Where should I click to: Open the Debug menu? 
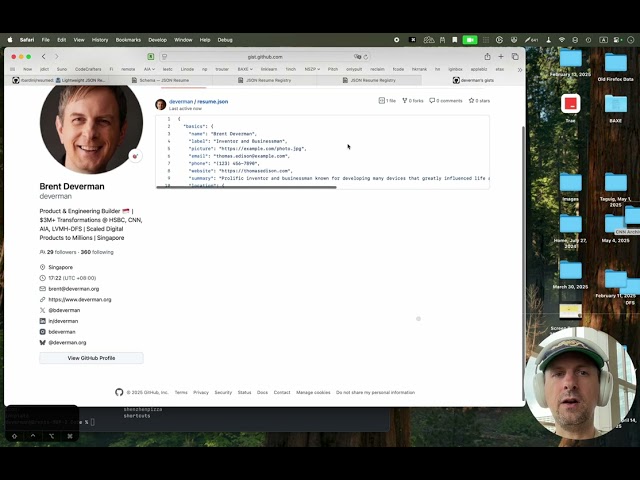coord(225,40)
